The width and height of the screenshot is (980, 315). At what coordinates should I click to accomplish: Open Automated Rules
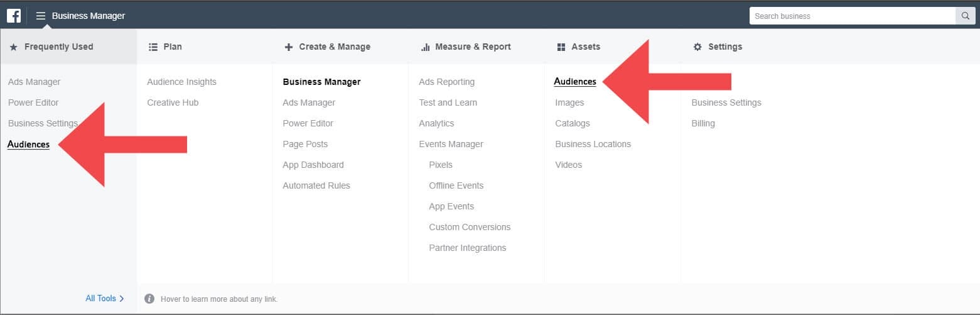point(316,185)
